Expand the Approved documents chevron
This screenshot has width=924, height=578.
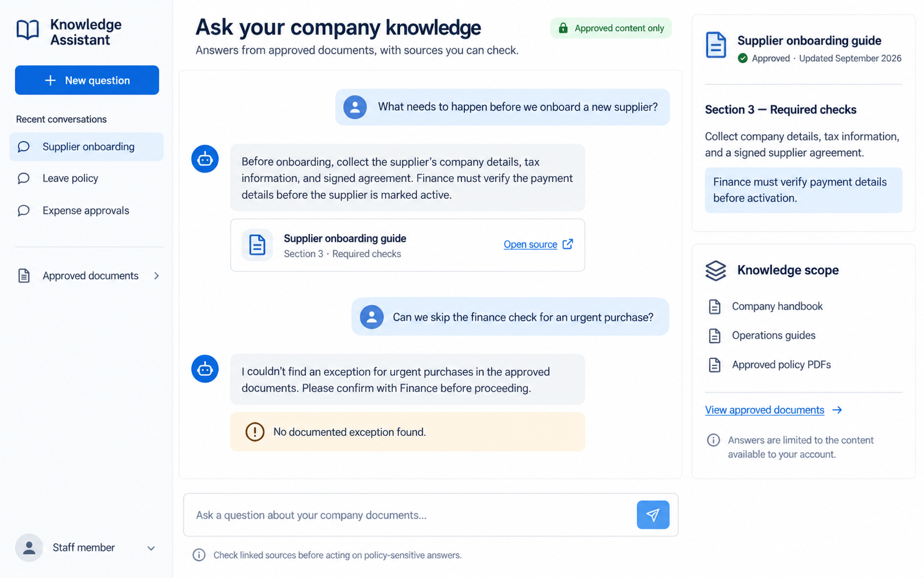tap(156, 276)
